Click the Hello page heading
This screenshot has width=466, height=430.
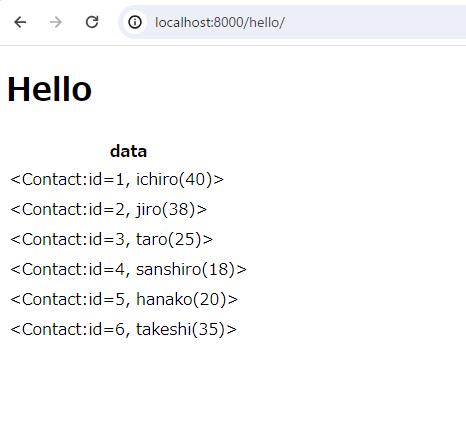pos(49,89)
